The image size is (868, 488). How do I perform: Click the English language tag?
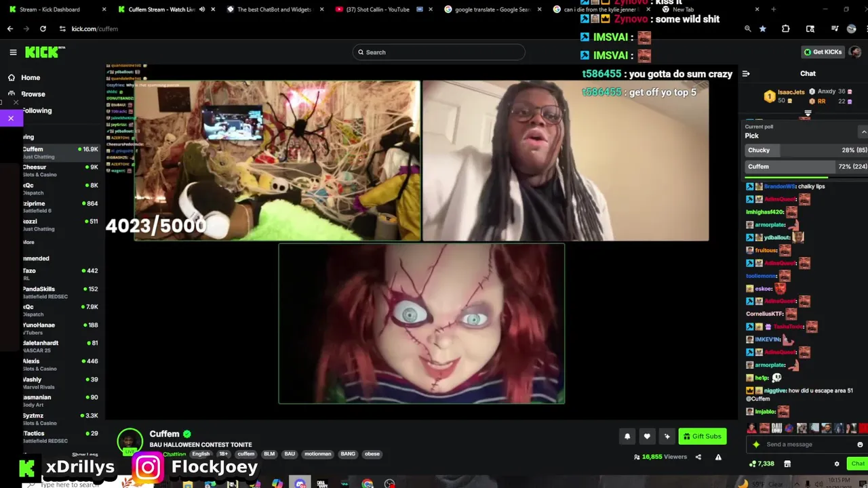(x=201, y=454)
